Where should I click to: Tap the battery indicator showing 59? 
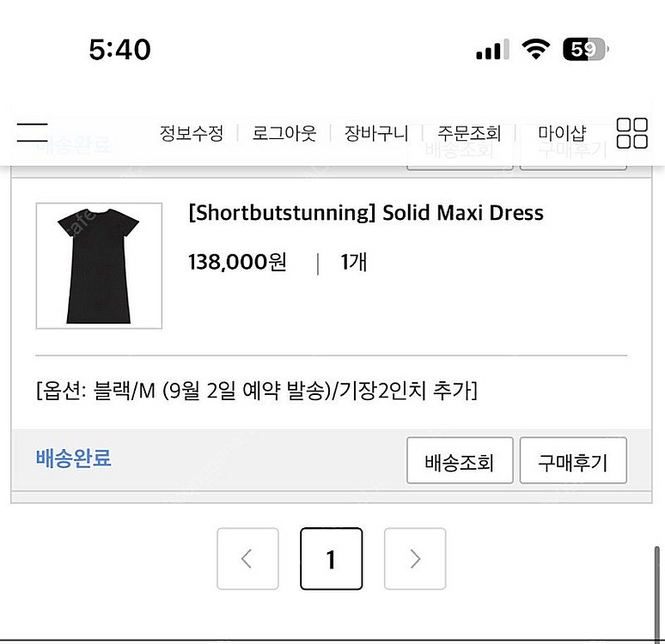click(x=584, y=50)
